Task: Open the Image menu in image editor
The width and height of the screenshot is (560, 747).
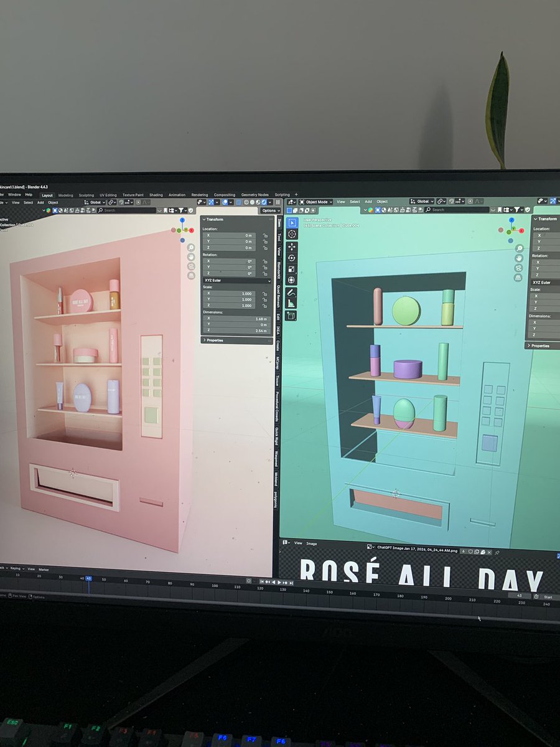Action: click(311, 543)
